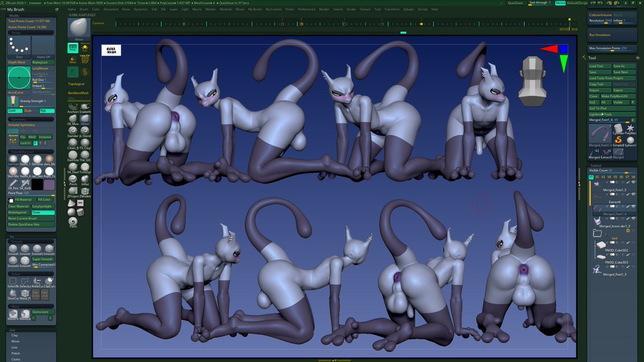Image resolution: width=644 pixels, height=362 pixels.
Task: Select the MaskPen brush
Action: (13, 315)
